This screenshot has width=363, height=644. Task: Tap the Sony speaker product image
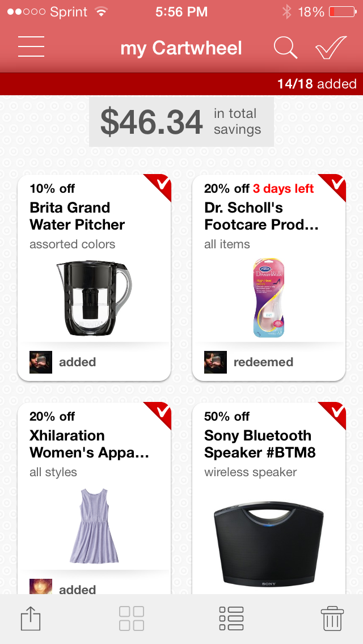click(x=269, y=544)
